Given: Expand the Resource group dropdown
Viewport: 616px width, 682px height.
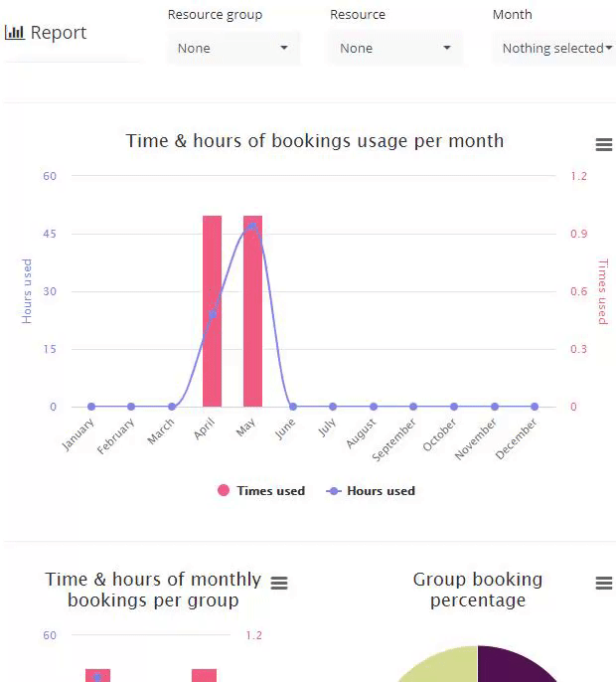Looking at the screenshot, I should tap(233, 49).
